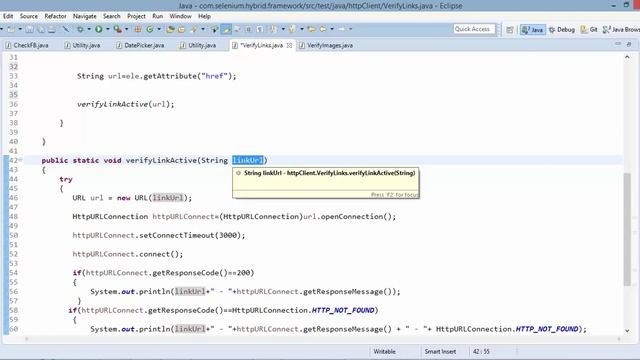Click the 'Press F2 for focus' tooltip text

click(x=394, y=195)
